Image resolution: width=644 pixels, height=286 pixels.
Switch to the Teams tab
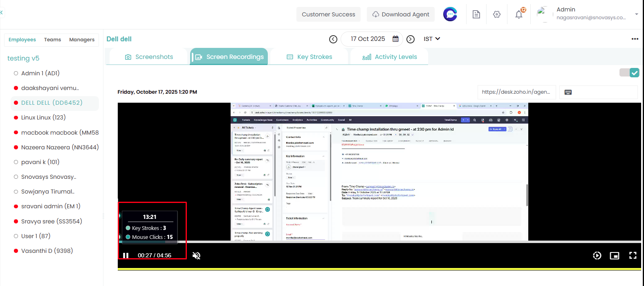pos(53,40)
